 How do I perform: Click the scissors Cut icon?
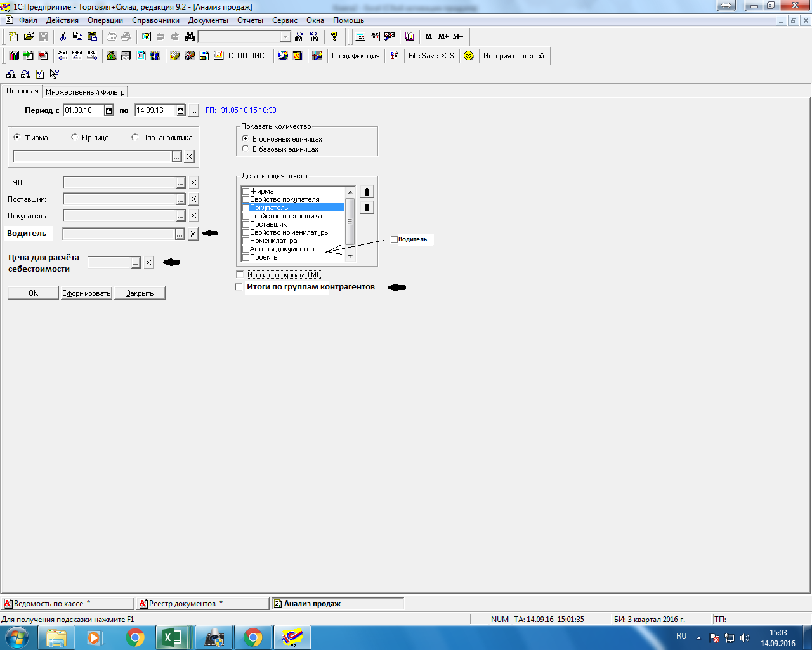coord(63,37)
